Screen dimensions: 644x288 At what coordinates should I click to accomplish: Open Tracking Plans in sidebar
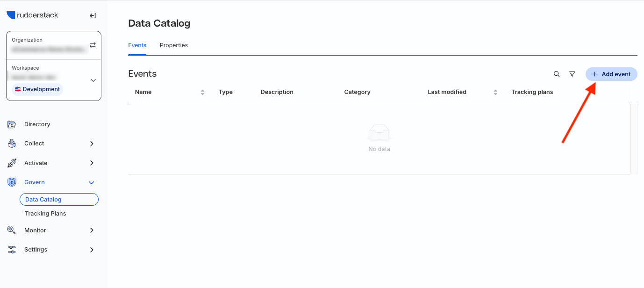[x=45, y=213]
